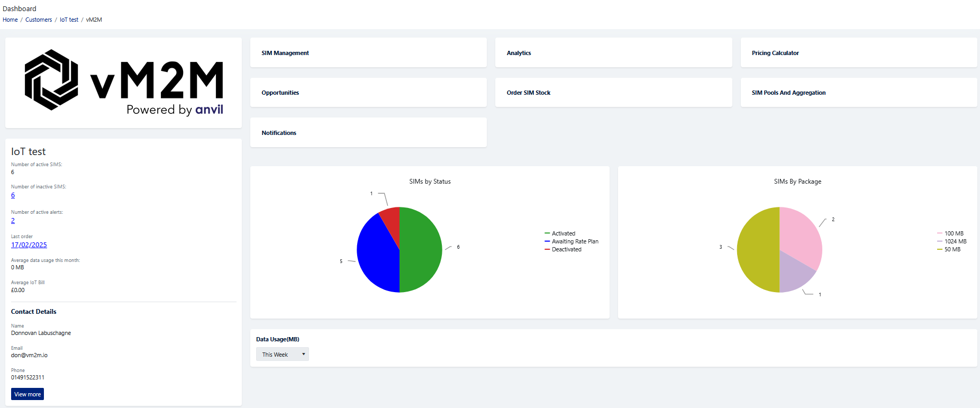Viewport: 980px width, 408px height.
Task: Go to Customers in the breadcrumb
Action: (x=39, y=20)
